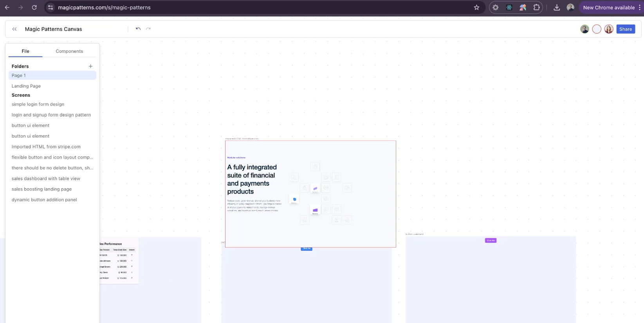The height and width of the screenshot is (323, 644).
Task: View site information icon beside the URL
Action: (51, 7)
